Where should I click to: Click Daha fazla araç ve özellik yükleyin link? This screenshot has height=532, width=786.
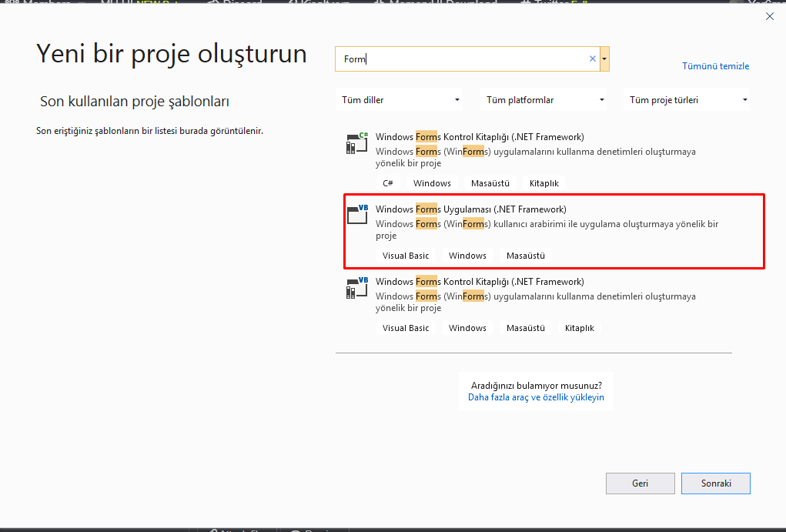point(536,397)
